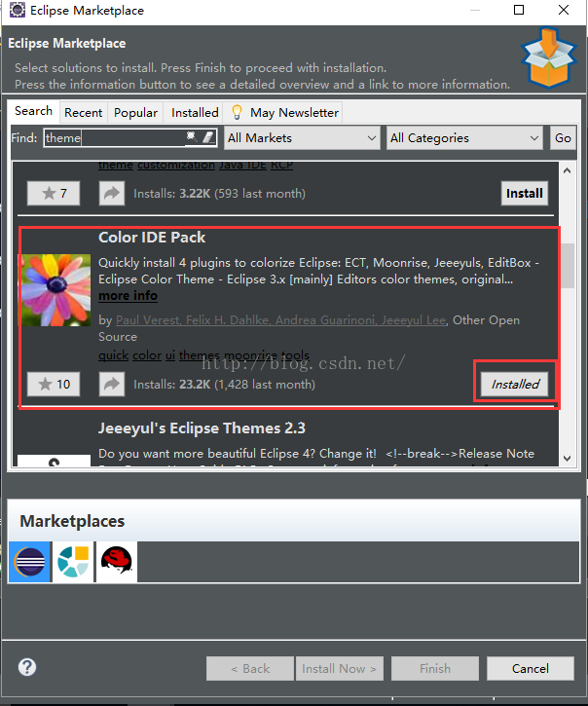
Task: Share the Color IDE Pack entry
Action: click(112, 384)
